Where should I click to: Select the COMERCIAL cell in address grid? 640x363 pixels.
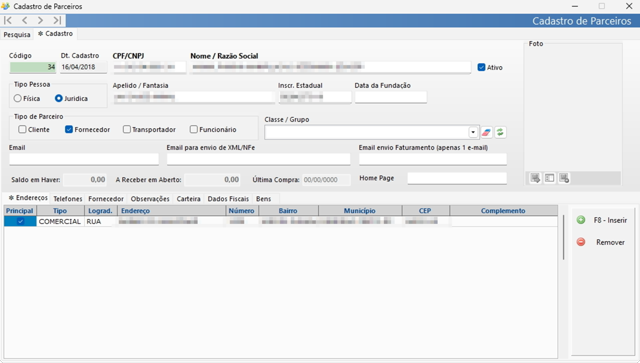[x=60, y=221]
